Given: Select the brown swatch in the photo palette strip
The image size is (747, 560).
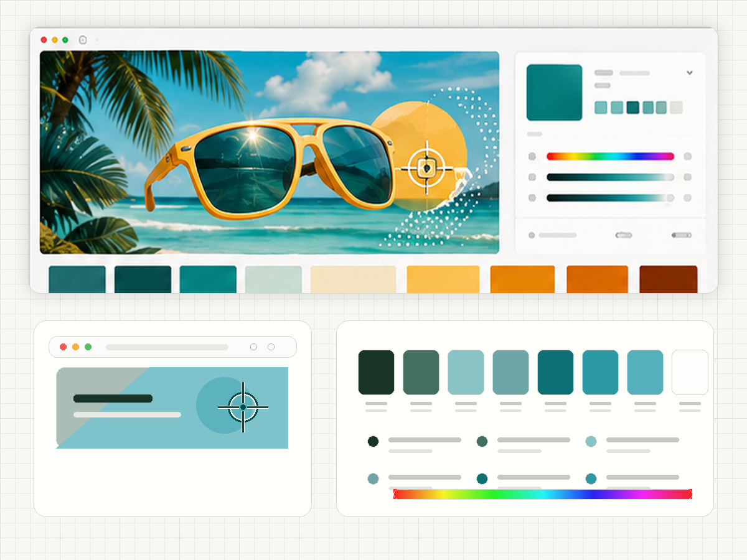Looking at the screenshot, I should 668,279.
